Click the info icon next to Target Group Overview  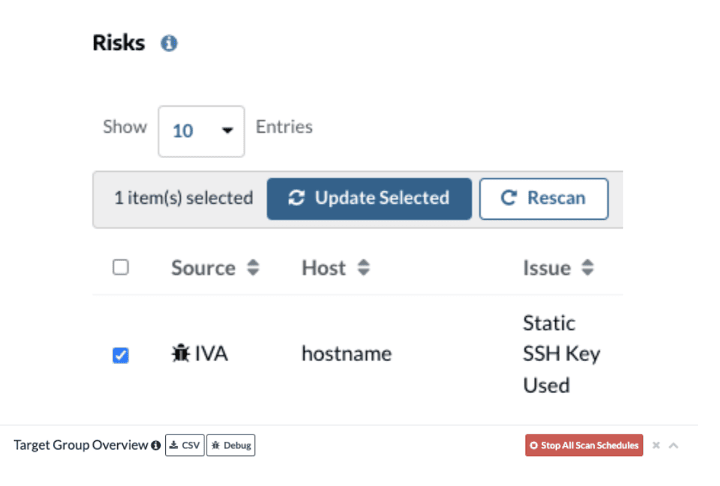tap(156, 445)
